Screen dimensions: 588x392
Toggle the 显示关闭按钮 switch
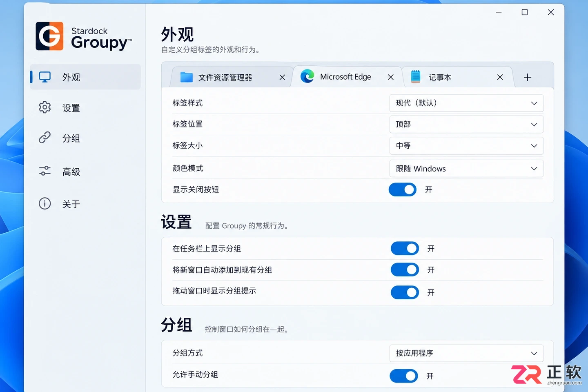pos(403,189)
